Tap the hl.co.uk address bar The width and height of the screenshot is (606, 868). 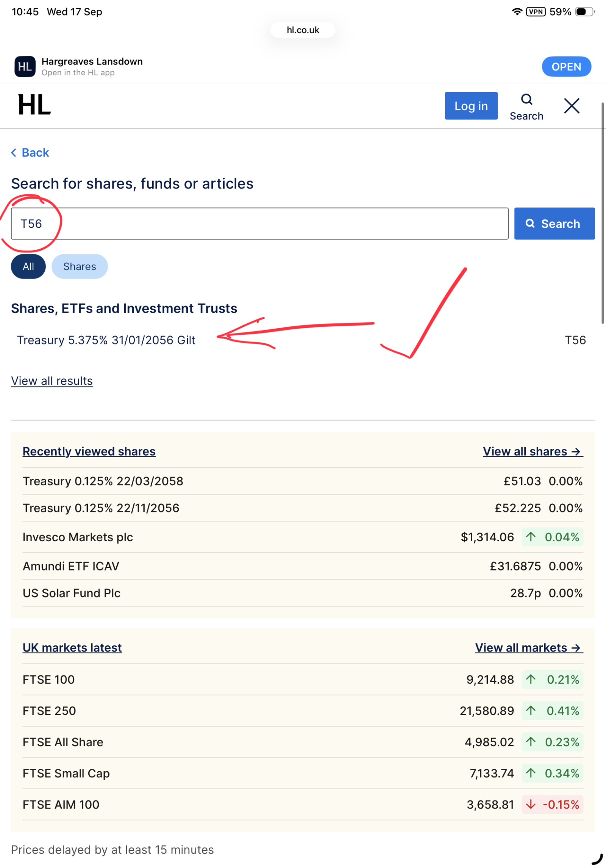(303, 30)
